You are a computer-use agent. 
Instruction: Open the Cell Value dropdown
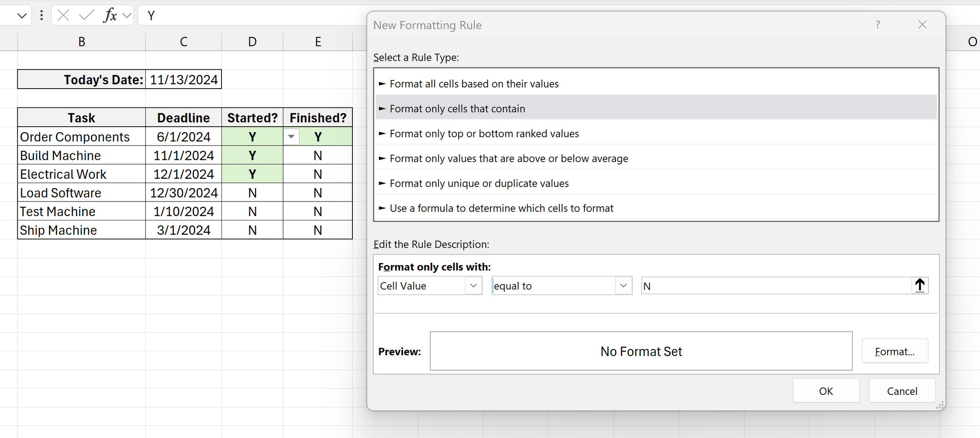(x=474, y=285)
